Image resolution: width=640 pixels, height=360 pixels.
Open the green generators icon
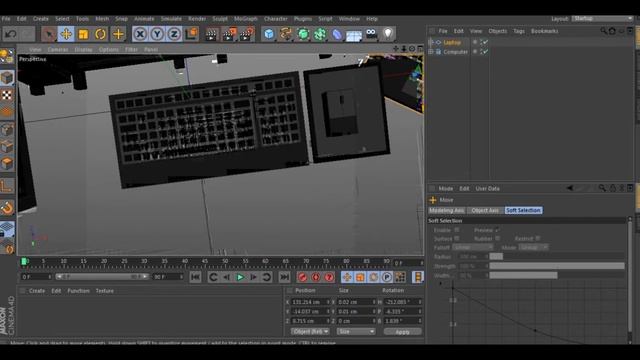pyautogui.click(x=303, y=34)
